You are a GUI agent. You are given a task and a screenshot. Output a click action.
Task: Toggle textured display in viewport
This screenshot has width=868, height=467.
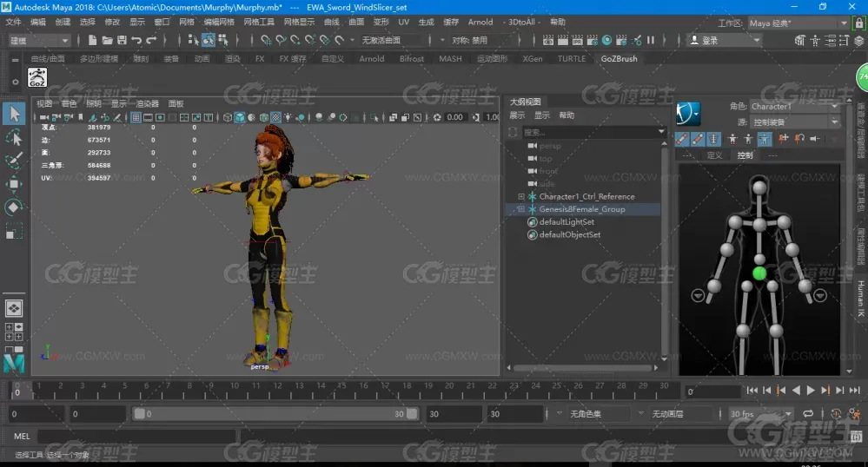pos(275,117)
